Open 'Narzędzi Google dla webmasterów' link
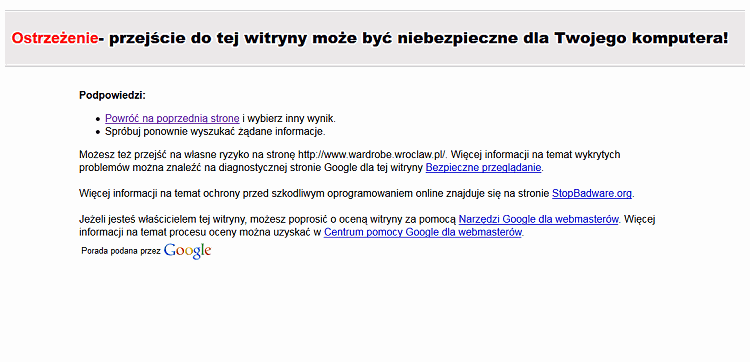 pos(539,219)
